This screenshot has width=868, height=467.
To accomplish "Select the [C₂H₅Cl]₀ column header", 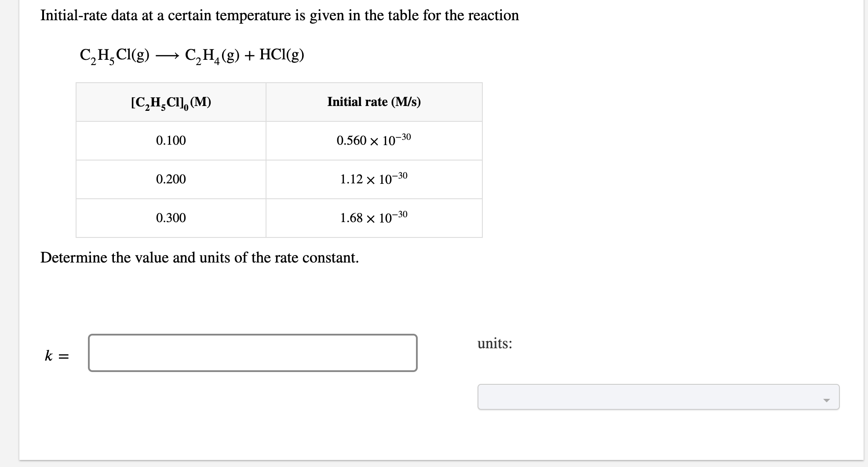I will (171, 102).
